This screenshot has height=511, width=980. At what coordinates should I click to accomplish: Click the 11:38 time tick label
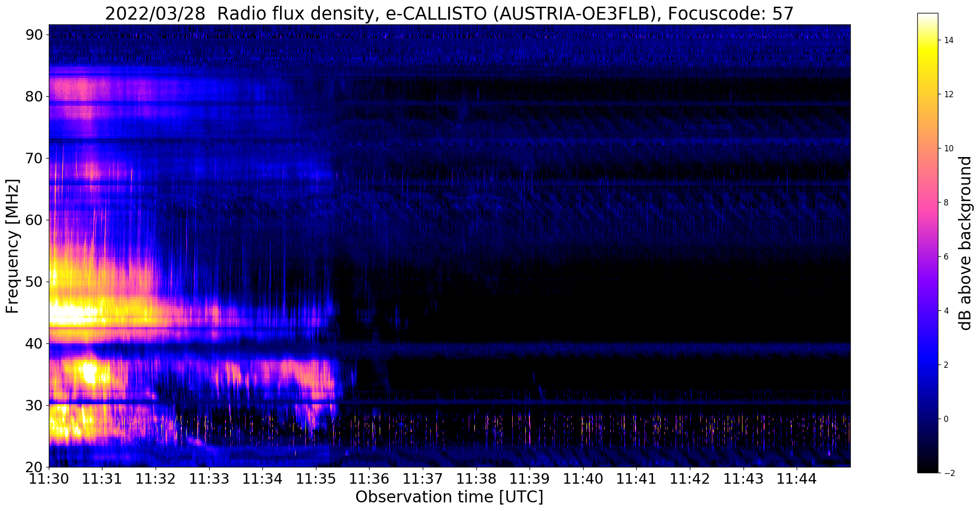click(476, 479)
